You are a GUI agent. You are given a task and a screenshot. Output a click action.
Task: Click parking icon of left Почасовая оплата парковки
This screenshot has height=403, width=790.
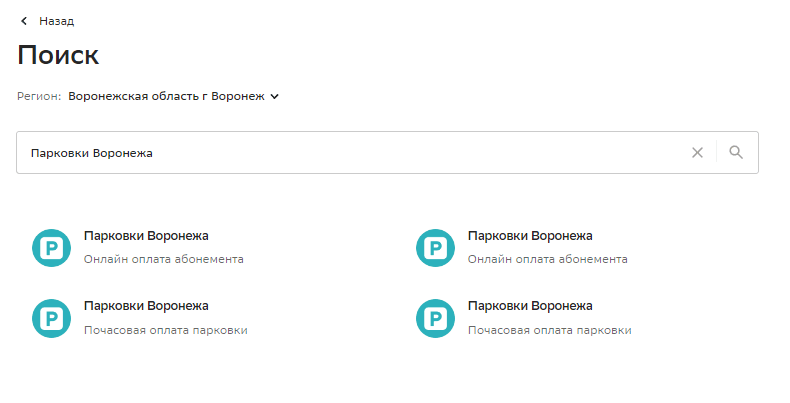(x=51, y=318)
